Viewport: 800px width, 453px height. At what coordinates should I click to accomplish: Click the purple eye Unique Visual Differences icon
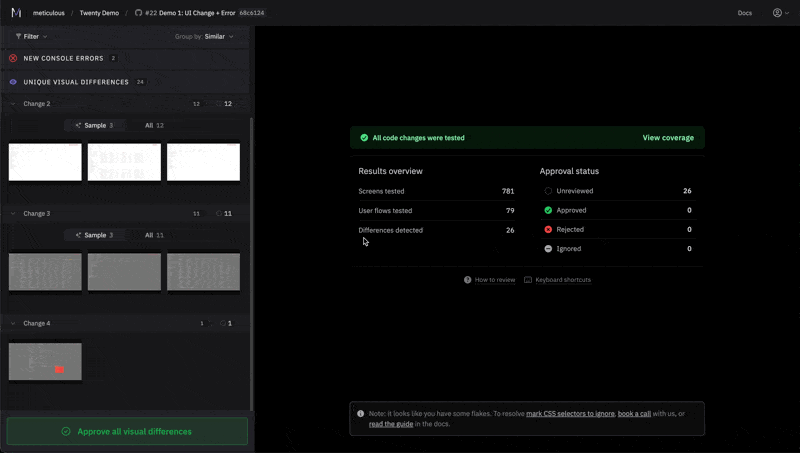click(x=13, y=82)
